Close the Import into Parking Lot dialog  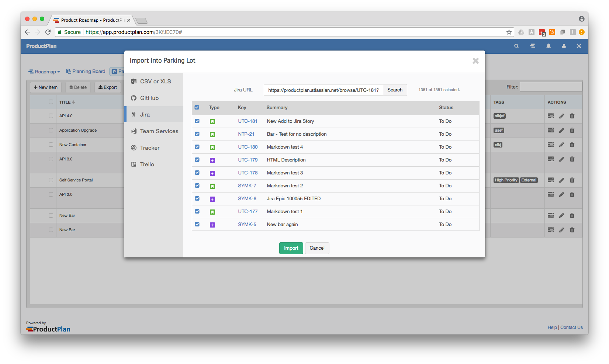click(x=475, y=61)
